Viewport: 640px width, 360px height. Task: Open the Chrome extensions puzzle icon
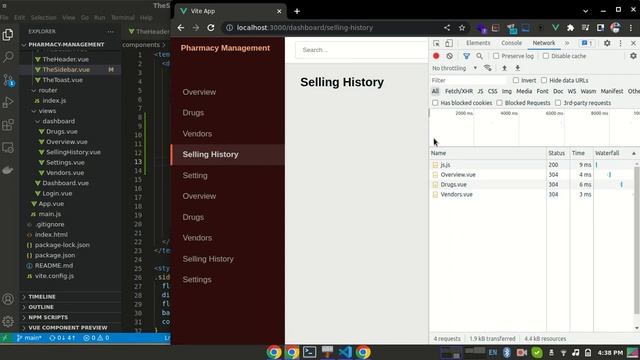click(x=570, y=28)
